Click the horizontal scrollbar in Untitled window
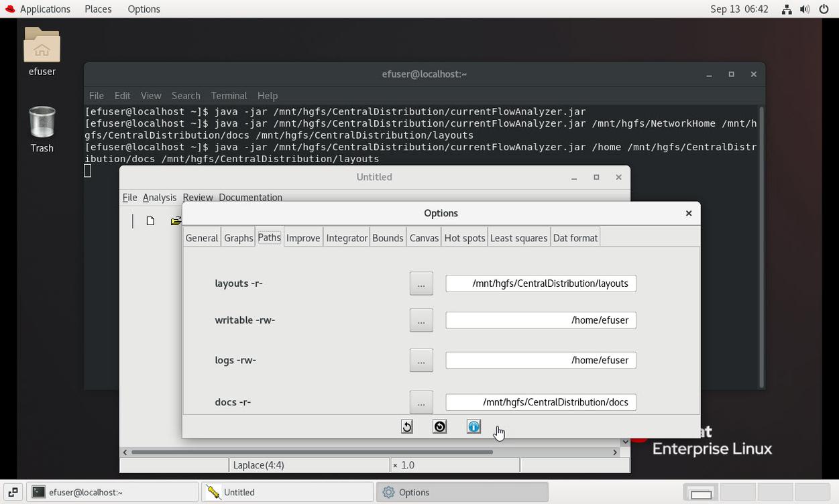 pos(312,452)
